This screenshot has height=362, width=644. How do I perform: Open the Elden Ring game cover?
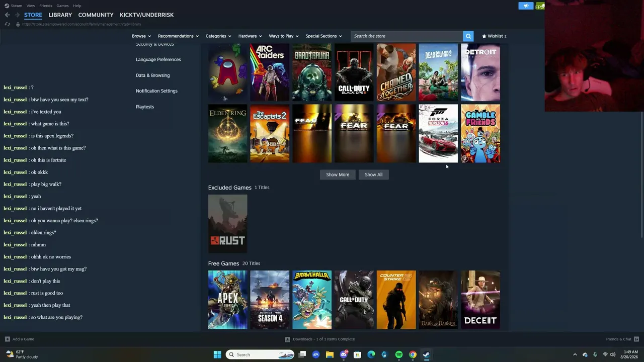pyautogui.click(x=228, y=133)
